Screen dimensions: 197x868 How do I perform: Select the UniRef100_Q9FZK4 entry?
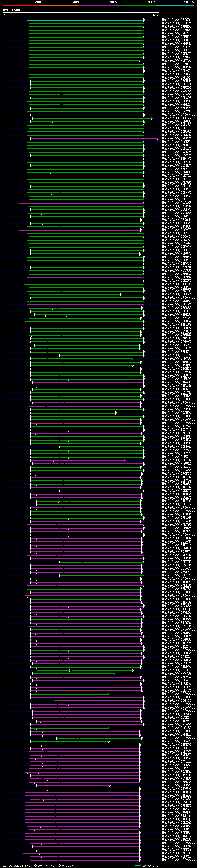(177, 78)
